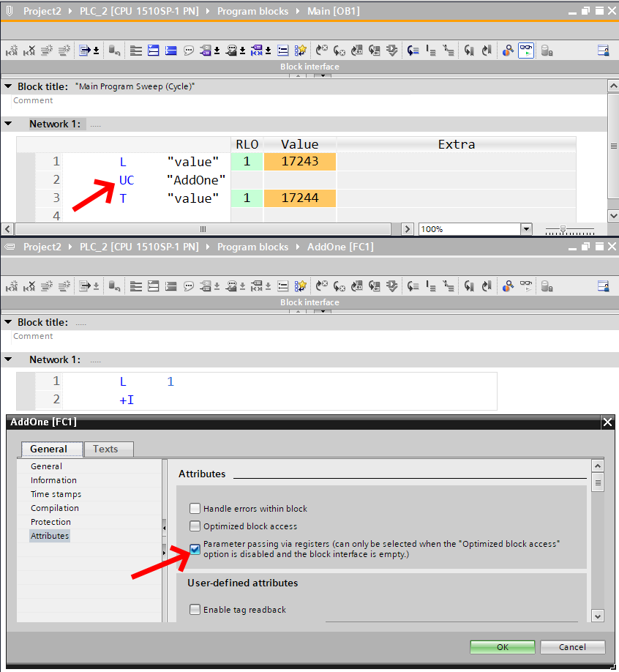
Task: Click monitoring glasses icon in AddOne toolbar
Action: [x=526, y=286]
